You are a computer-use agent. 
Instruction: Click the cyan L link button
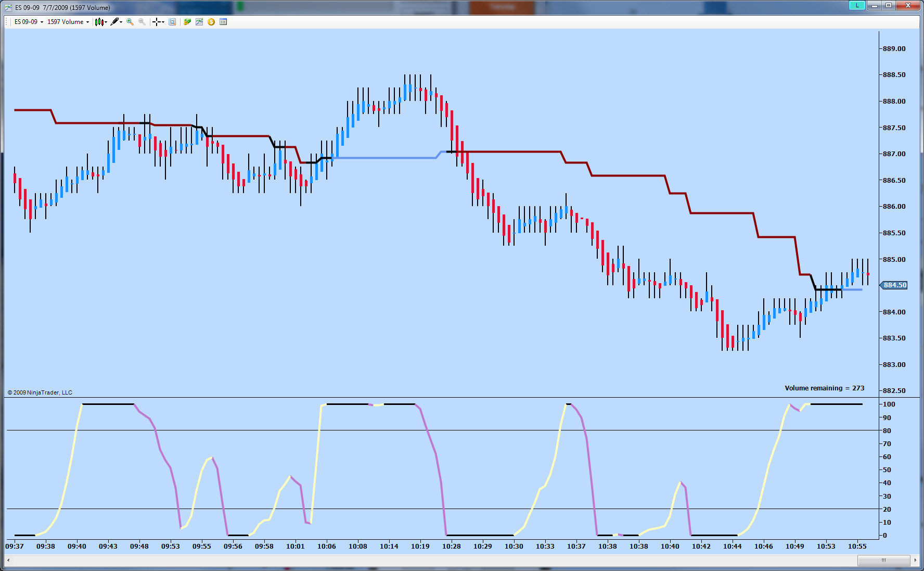(857, 5)
